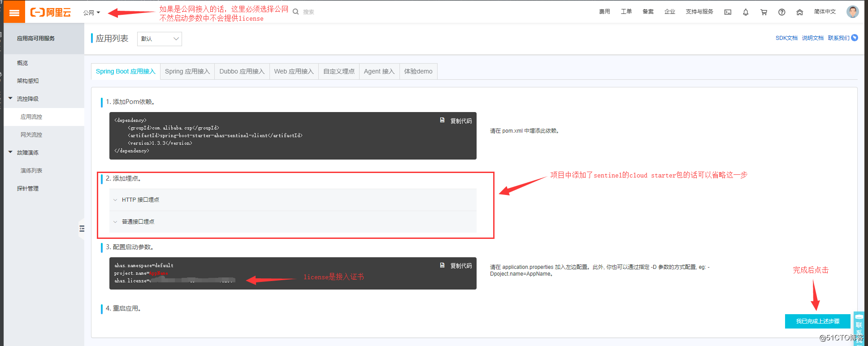Viewport: 868px width, 346px height.
Task: Open the user avatar menu
Action: click(853, 12)
